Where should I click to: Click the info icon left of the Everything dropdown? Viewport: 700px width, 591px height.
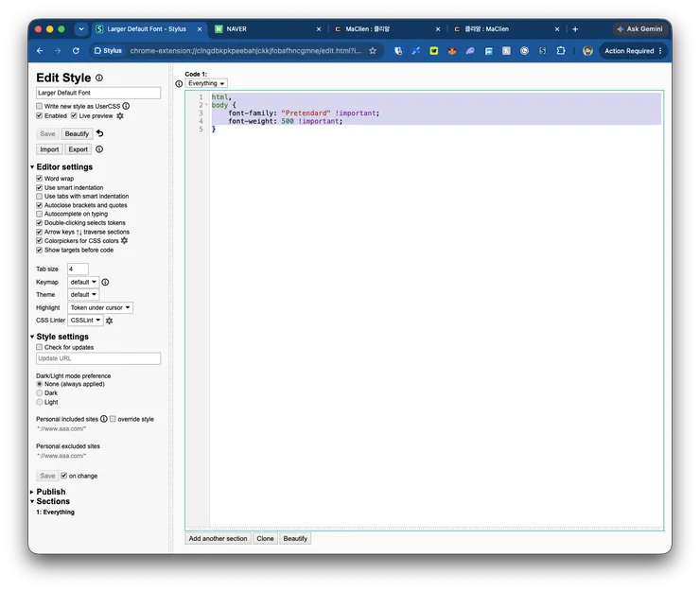pos(179,83)
